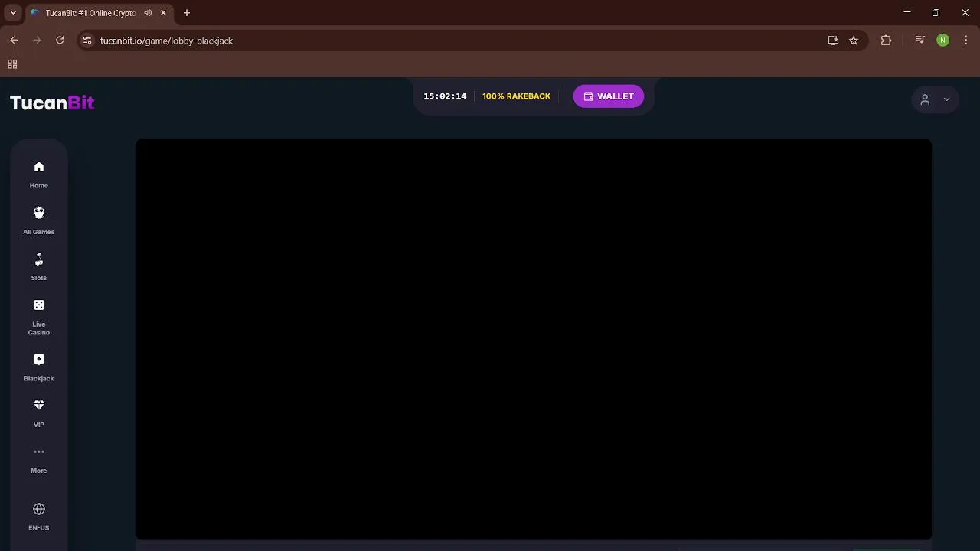Click the black game viewport area
The image size is (980, 551).
coord(534,338)
